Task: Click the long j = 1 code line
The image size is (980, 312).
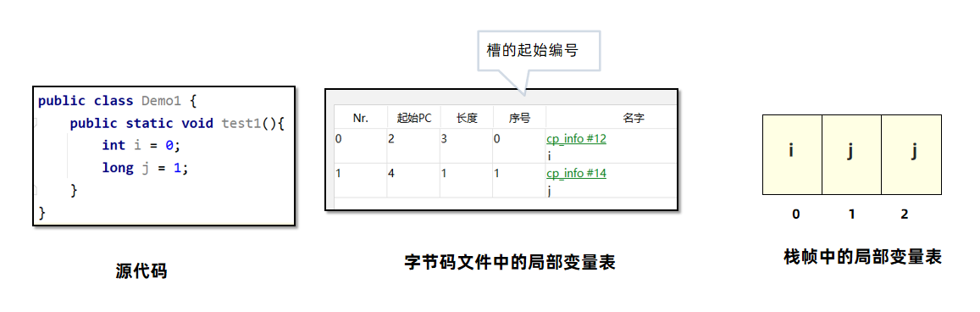Action: pos(145,168)
